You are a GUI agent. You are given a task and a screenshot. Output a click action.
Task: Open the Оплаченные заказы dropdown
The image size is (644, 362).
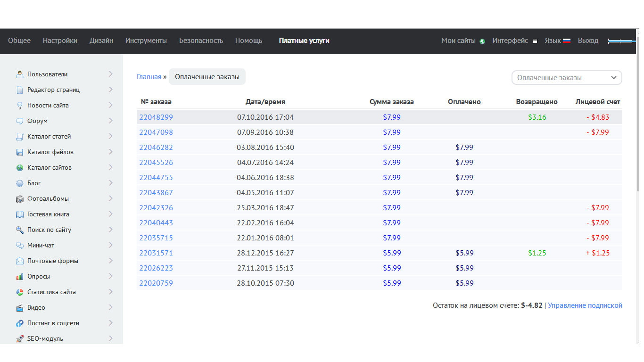coord(567,78)
